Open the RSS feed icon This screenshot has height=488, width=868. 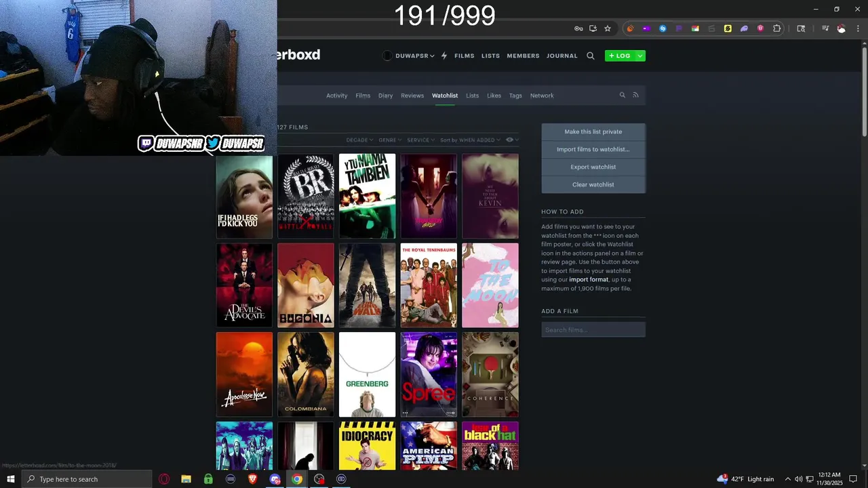[635, 96]
